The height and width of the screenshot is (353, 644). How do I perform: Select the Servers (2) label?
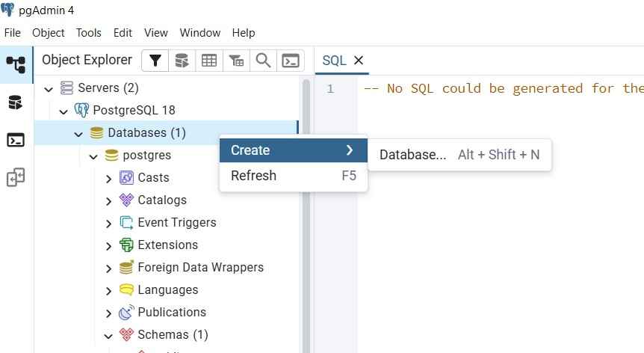click(x=108, y=88)
